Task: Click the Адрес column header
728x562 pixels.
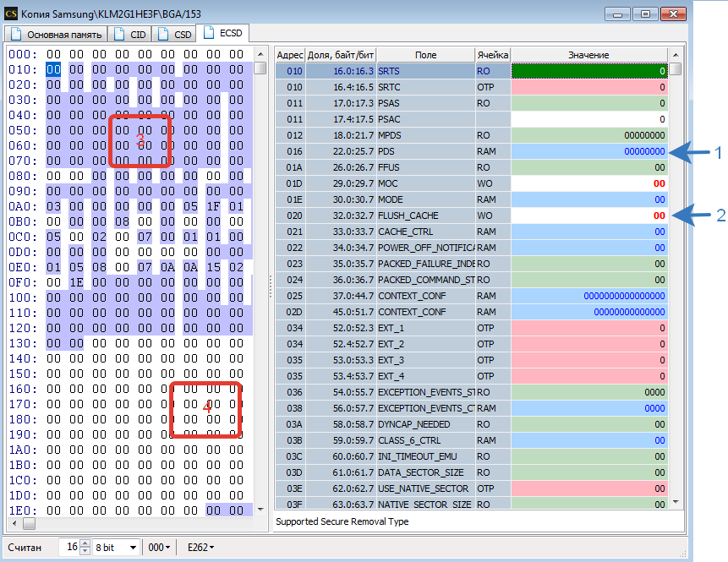Action: coord(290,54)
